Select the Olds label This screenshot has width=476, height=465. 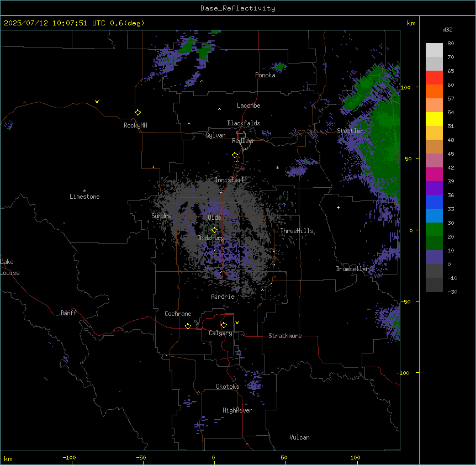pos(214,218)
